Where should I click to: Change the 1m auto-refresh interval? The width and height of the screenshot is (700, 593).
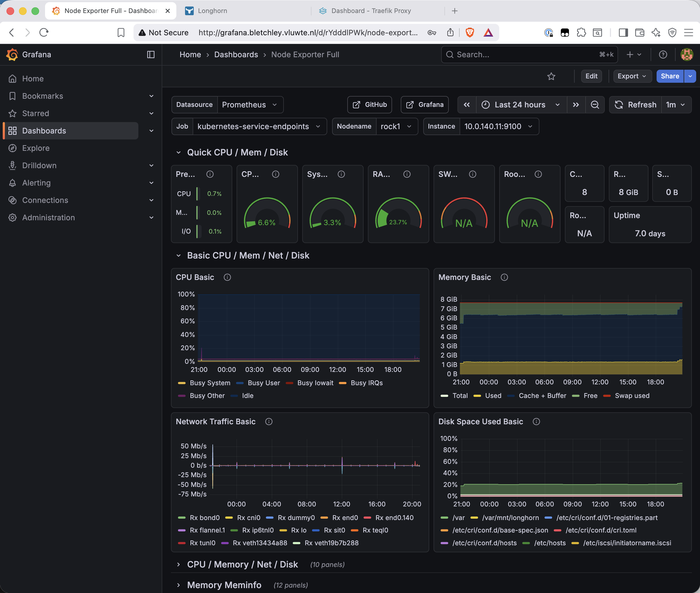pos(676,104)
